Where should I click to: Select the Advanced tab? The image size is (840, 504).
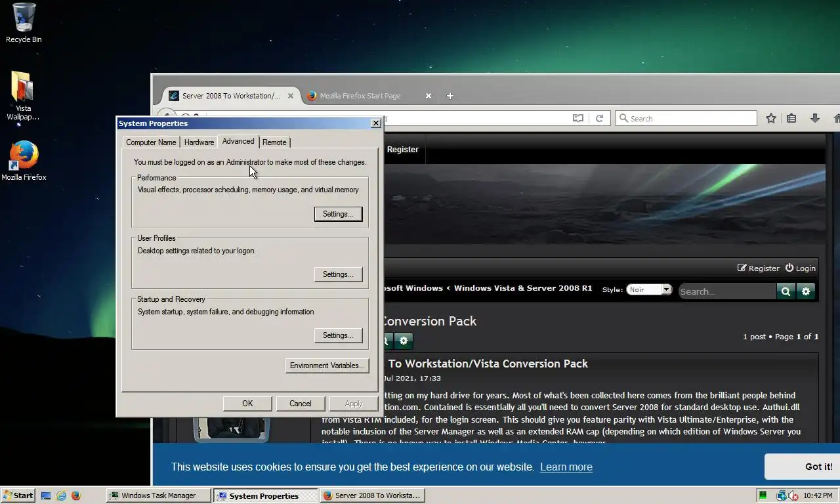click(x=238, y=141)
